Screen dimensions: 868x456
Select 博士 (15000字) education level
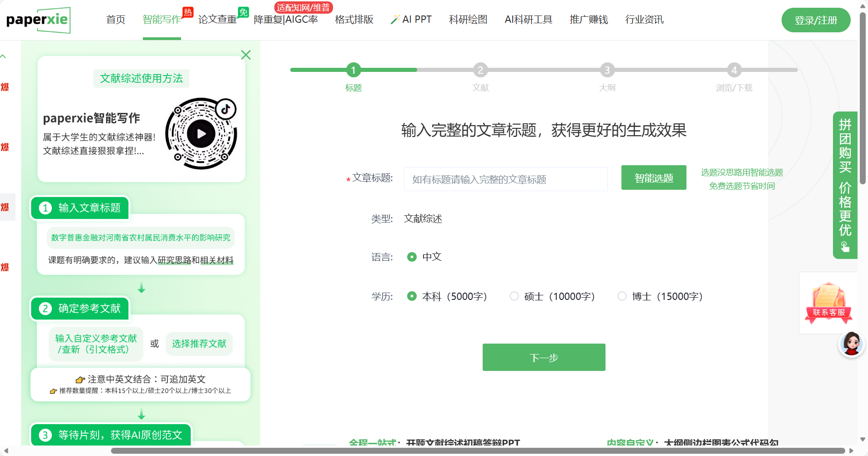[x=622, y=296]
